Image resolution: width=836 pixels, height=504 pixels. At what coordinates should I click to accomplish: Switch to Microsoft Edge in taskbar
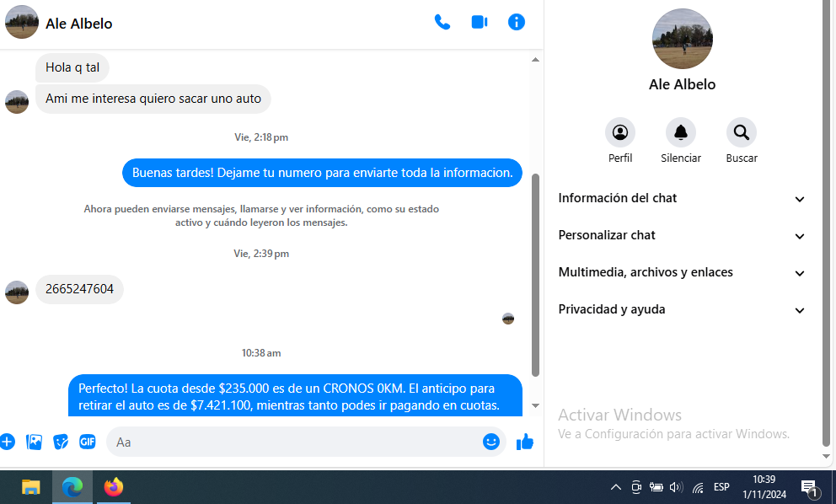pyautogui.click(x=72, y=487)
